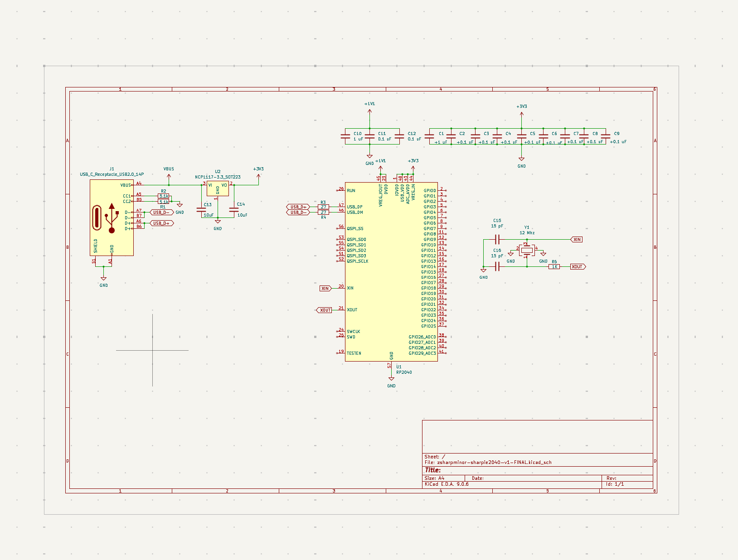The height and width of the screenshot is (560, 738).
Task: Select the R4 27 ohm resistor
Action: click(x=323, y=212)
